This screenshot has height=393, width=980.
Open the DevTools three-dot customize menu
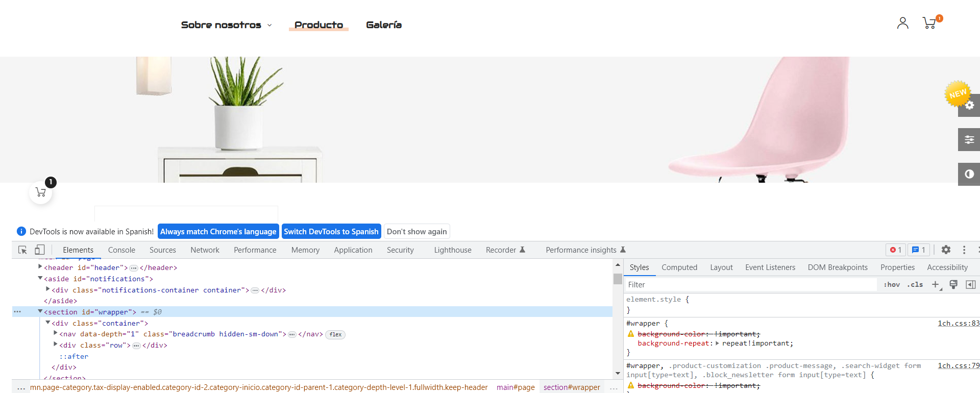964,250
